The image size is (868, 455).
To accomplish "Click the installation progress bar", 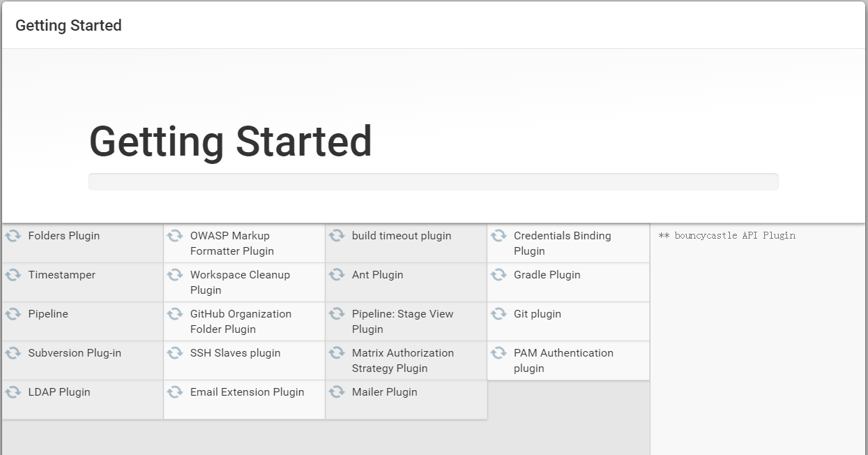I will (433, 181).
